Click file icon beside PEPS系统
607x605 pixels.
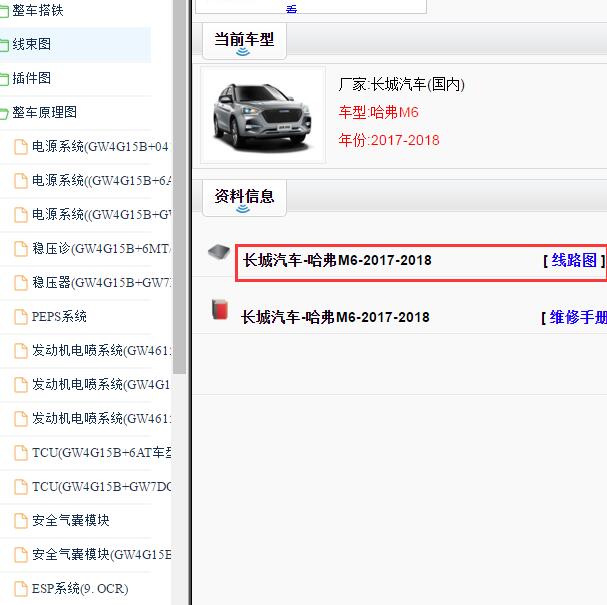pos(21,317)
